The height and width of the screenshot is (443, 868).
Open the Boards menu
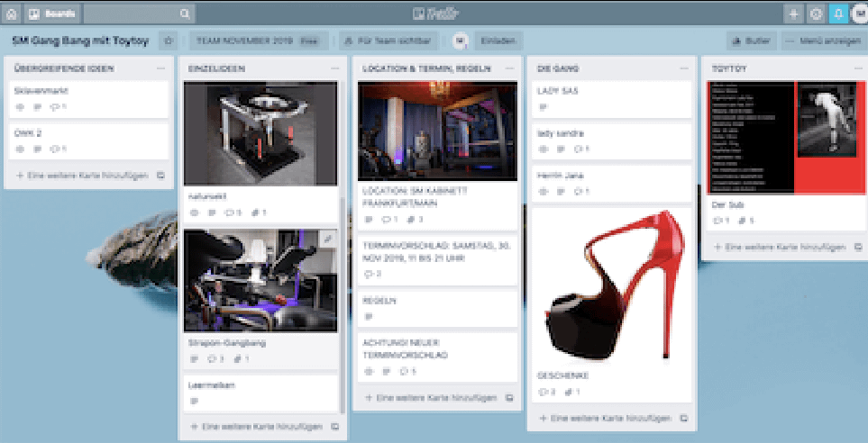[x=53, y=14]
